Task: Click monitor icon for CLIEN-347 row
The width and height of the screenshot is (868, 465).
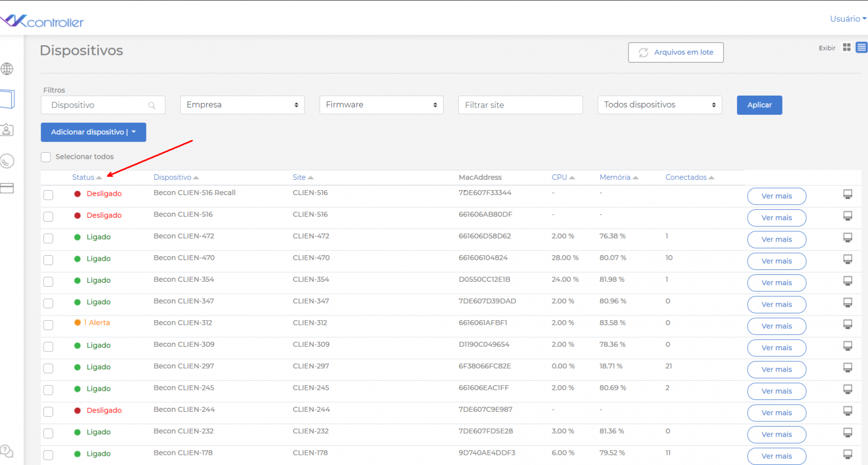Action: (848, 303)
